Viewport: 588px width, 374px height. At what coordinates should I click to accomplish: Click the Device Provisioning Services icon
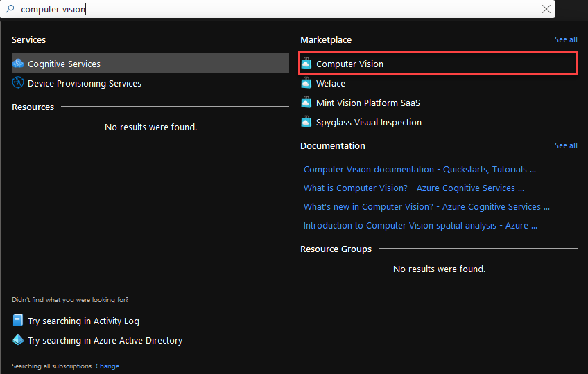click(x=18, y=83)
